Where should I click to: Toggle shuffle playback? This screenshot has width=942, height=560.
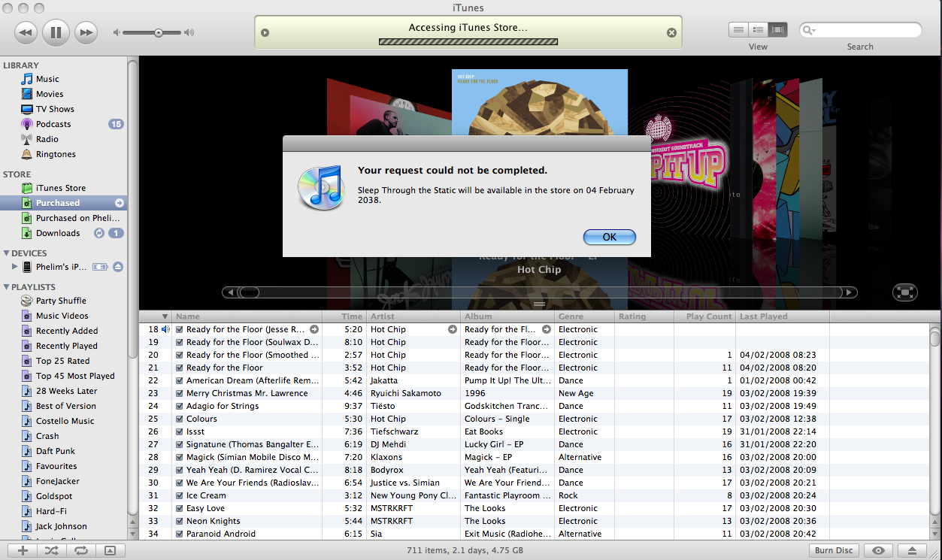[x=51, y=550]
